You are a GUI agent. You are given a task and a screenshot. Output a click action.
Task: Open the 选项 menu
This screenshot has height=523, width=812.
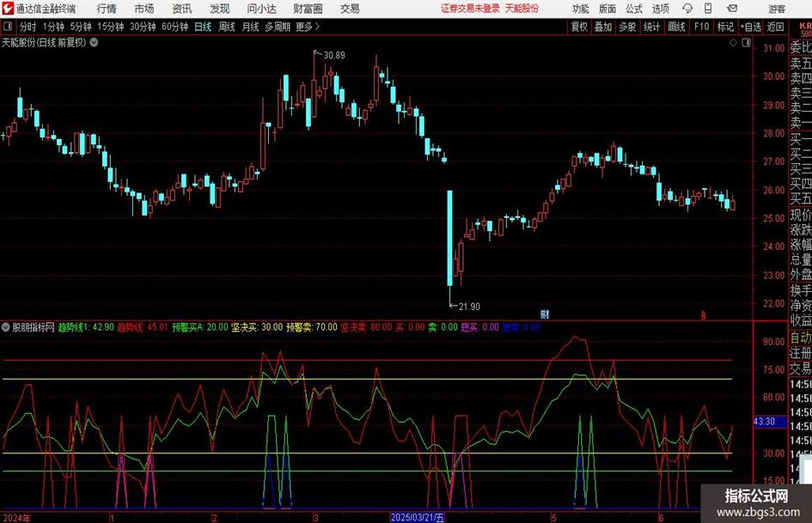(x=660, y=9)
